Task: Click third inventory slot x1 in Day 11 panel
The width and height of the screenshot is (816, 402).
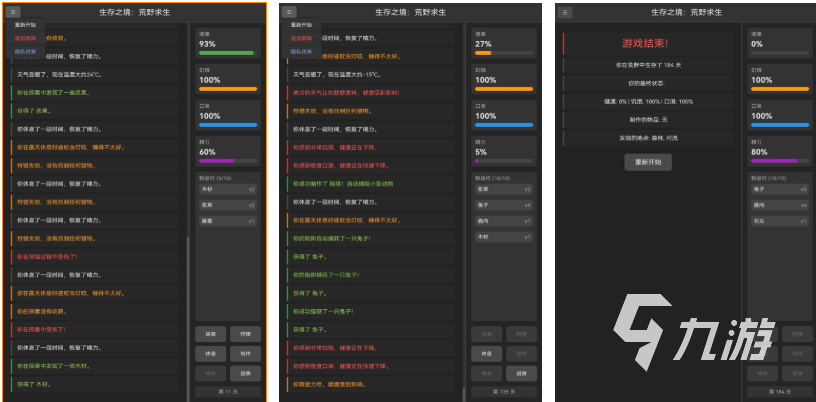Action: [x=228, y=221]
